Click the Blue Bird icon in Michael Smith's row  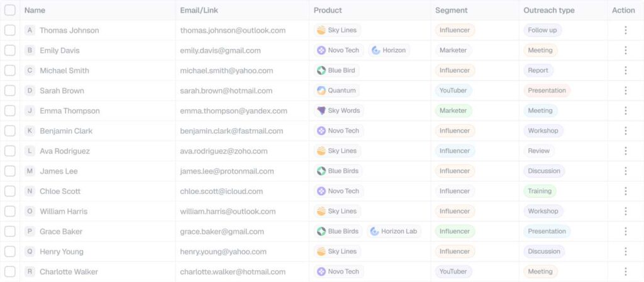pyautogui.click(x=321, y=70)
